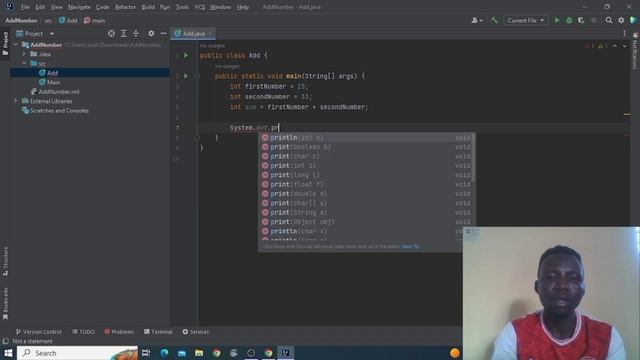Image resolution: width=640 pixels, height=360 pixels.
Task: Run the current file with green Run button
Action: click(557, 20)
